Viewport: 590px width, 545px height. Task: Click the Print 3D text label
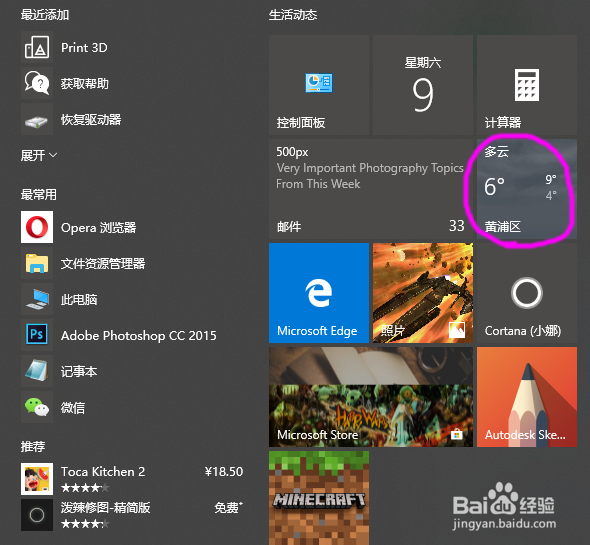pos(84,48)
